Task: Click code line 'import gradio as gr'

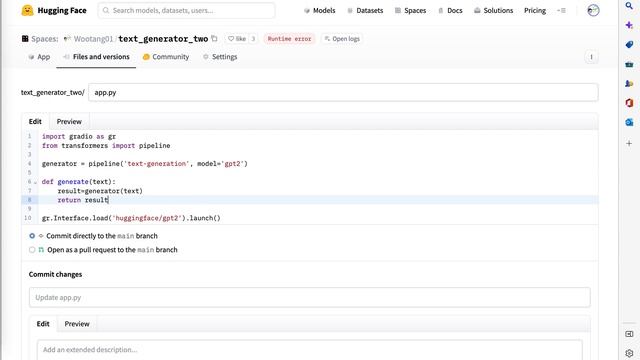Action: coord(79,137)
